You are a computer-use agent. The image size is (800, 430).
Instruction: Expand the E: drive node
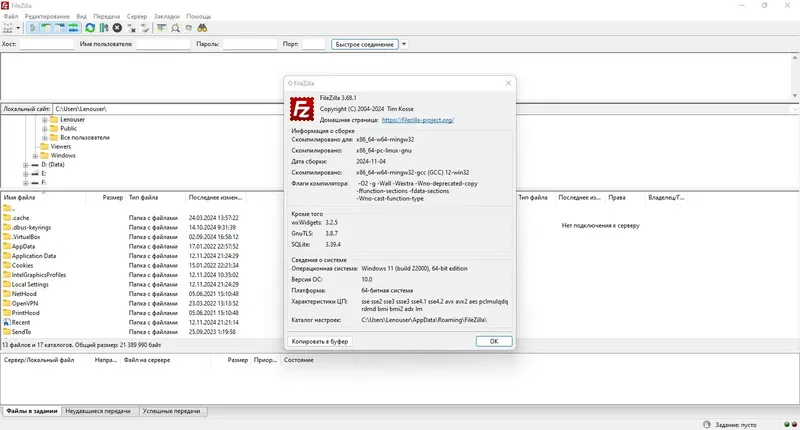click(x=26, y=174)
